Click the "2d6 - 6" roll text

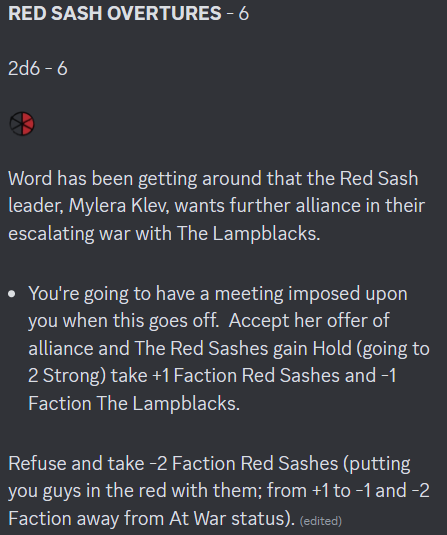click(x=38, y=68)
